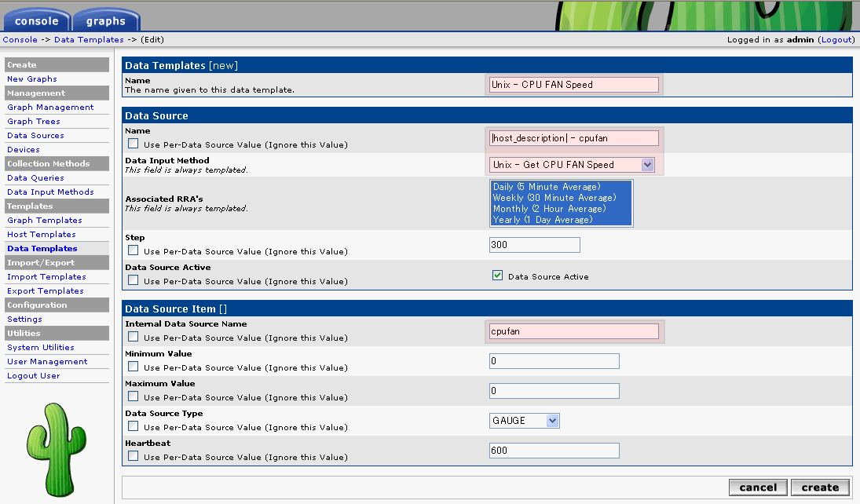Enable per-data source value for Step
Screen dimensions: 860x504
134,251
